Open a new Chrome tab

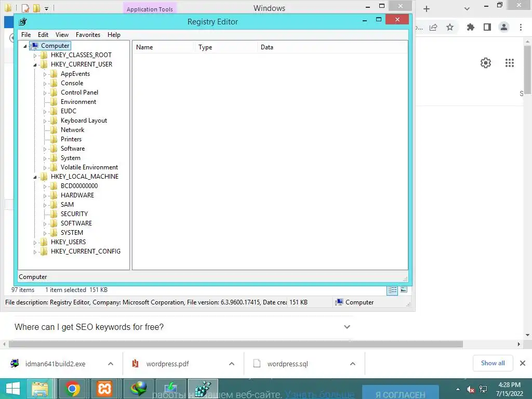point(427,9)
